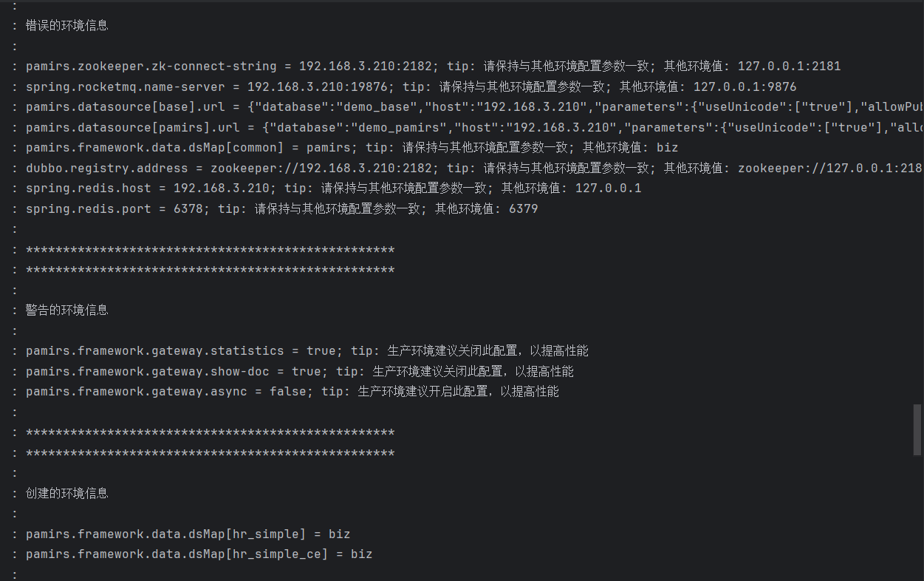924x581 pixels.
Task: Click the dsMap[hr_simple_ce] = biz line
Action: [199, 554]
